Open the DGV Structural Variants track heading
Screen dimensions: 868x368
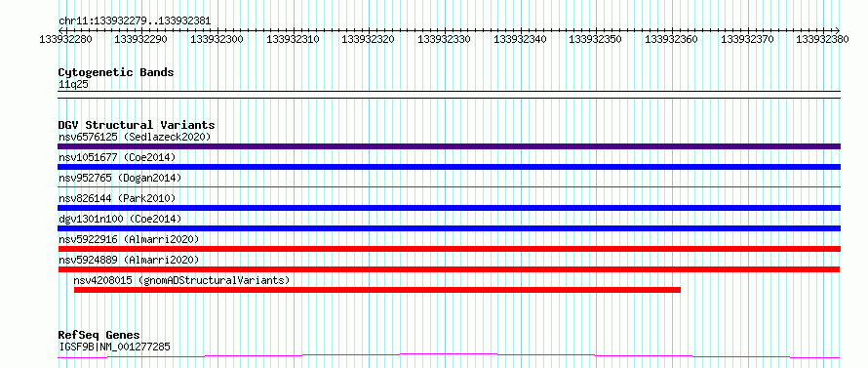137,125
